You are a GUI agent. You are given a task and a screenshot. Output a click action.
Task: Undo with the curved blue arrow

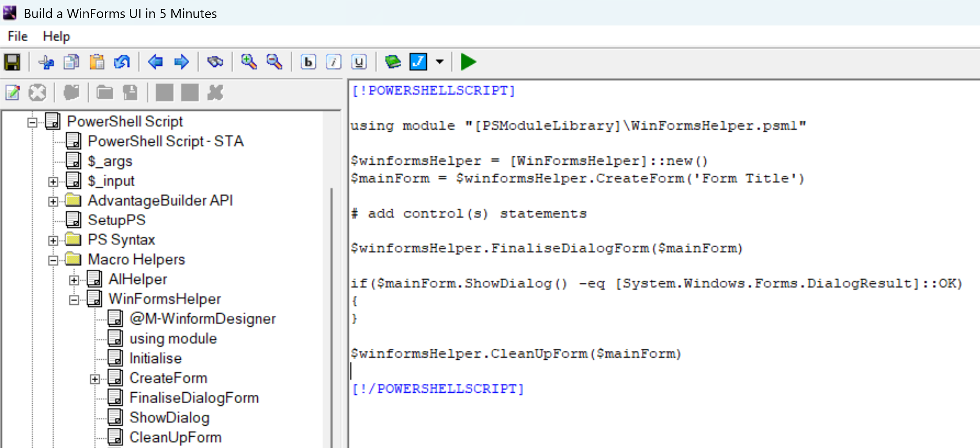(122, 62)
